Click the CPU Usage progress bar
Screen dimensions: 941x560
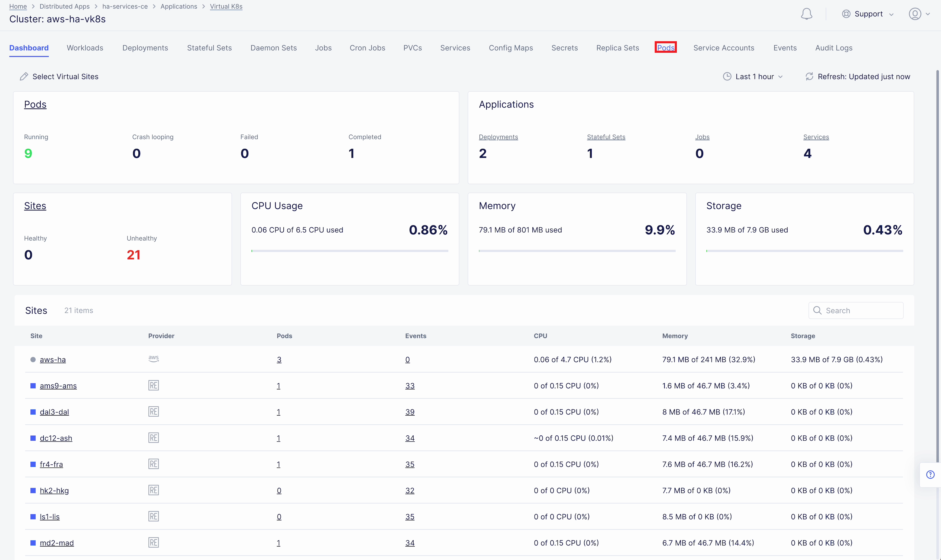[x=349, y=251]
